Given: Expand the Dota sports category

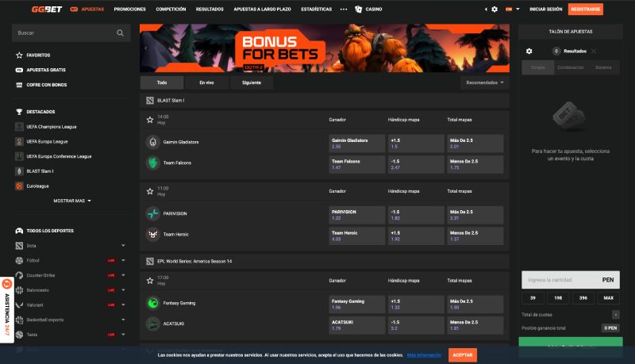Looking at the screenshot, I should [x=123, y=246].
